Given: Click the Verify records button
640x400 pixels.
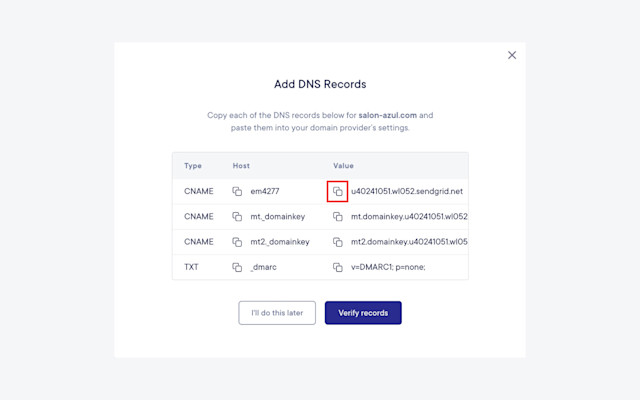Looking at the screenshot, I should pyautogui.click(x=363, y=313).
